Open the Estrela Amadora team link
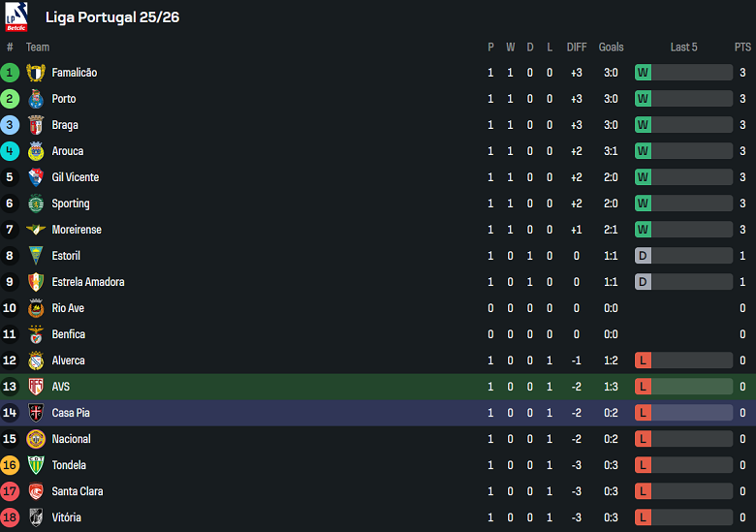Image resolution: width=756 pixels, height=532 pixels. 88,282
